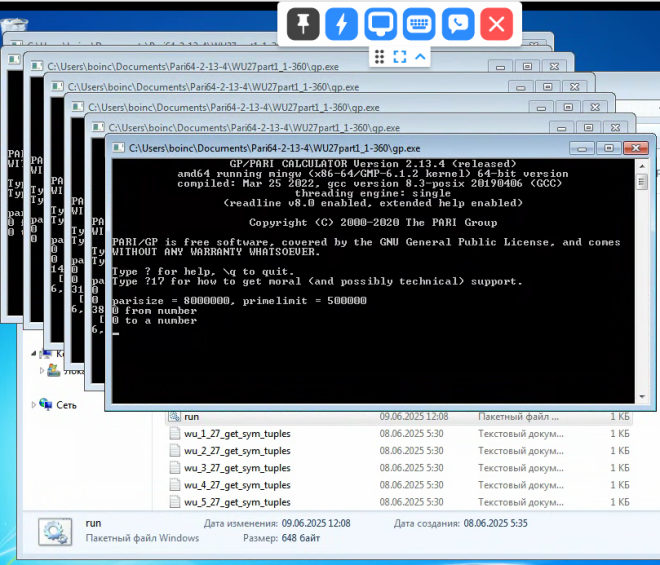Select Сеть in the navigation tree
660x565 pixels.
(66, 405)
